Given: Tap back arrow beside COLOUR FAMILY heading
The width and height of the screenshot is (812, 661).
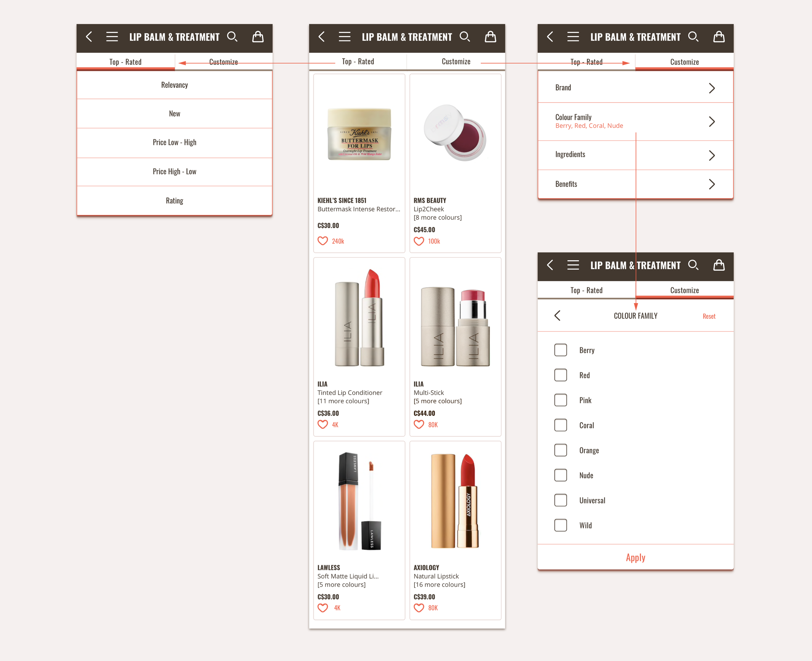Looking at the screenshot, I should [557, 316].
